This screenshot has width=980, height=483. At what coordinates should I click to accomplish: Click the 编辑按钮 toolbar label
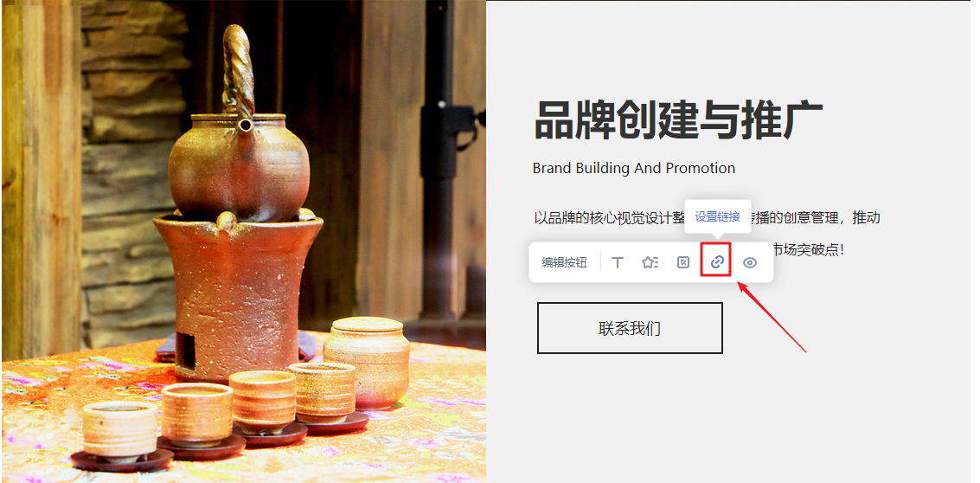(564, 263)
